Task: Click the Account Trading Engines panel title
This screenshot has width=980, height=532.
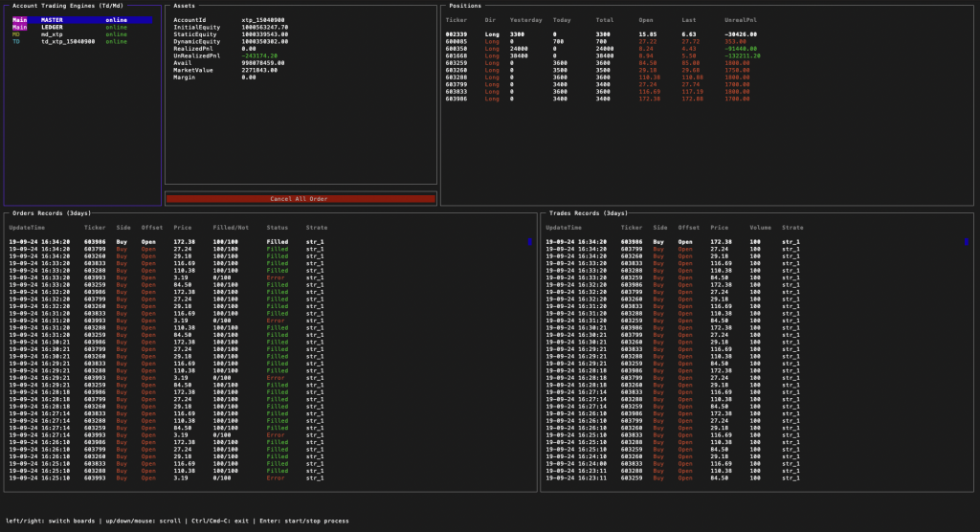Action: (x=68, y=6)
